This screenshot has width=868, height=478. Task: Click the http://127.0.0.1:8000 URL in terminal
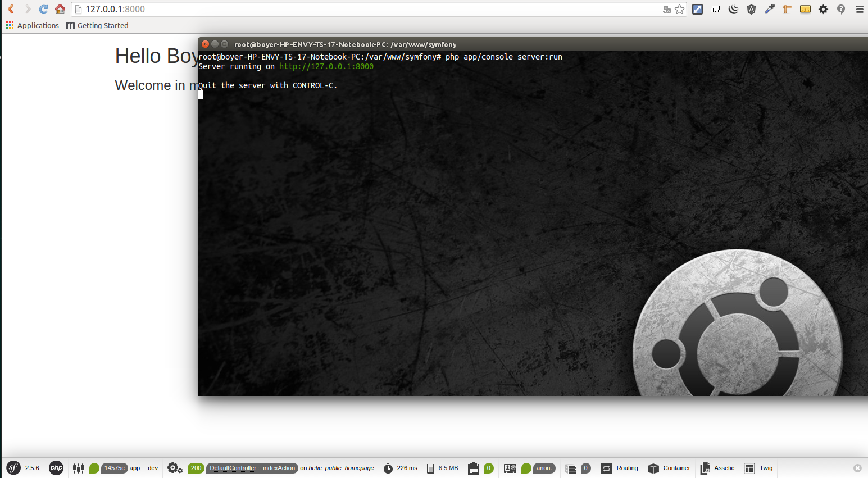coord(326,66)
